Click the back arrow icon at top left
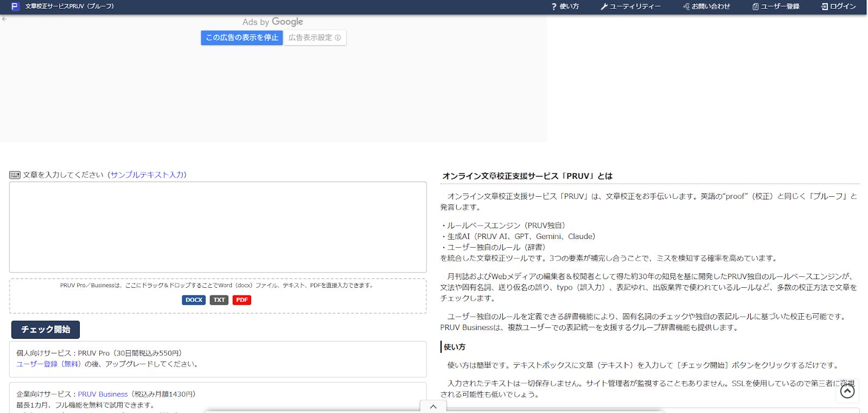The width and height of the screenshot is (868, 413). pos(4,19)
